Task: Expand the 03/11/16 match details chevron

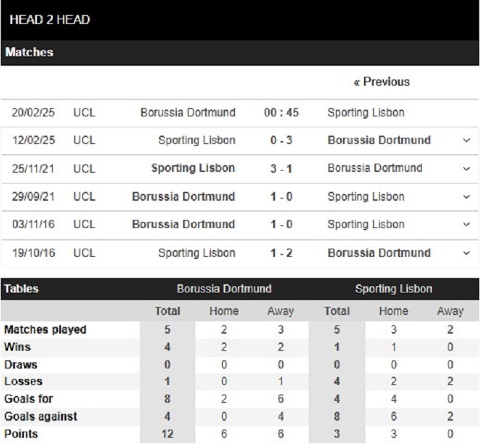Action: tap(466, 225)
